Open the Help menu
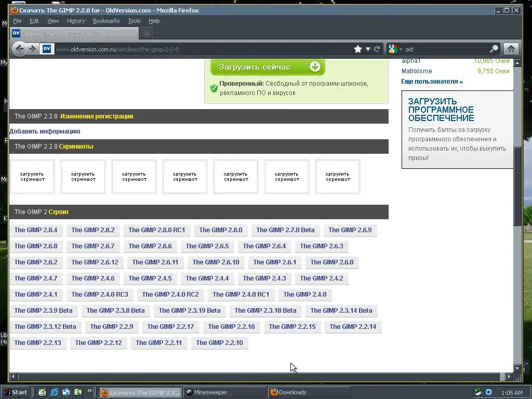Image resolution: width=532 pixels, height=399 pixels. click(x=154, y=21)
